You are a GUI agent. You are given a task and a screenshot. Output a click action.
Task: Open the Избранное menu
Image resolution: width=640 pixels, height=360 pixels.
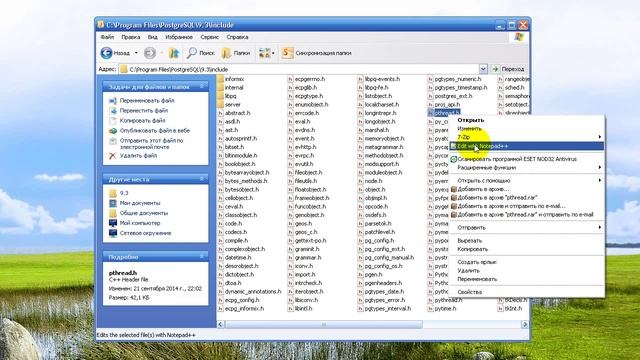[179, 37]
